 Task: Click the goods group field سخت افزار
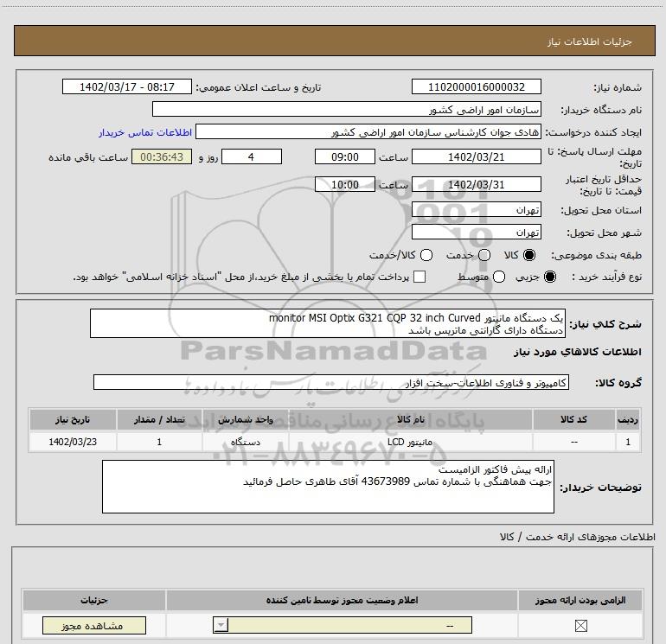331,382
